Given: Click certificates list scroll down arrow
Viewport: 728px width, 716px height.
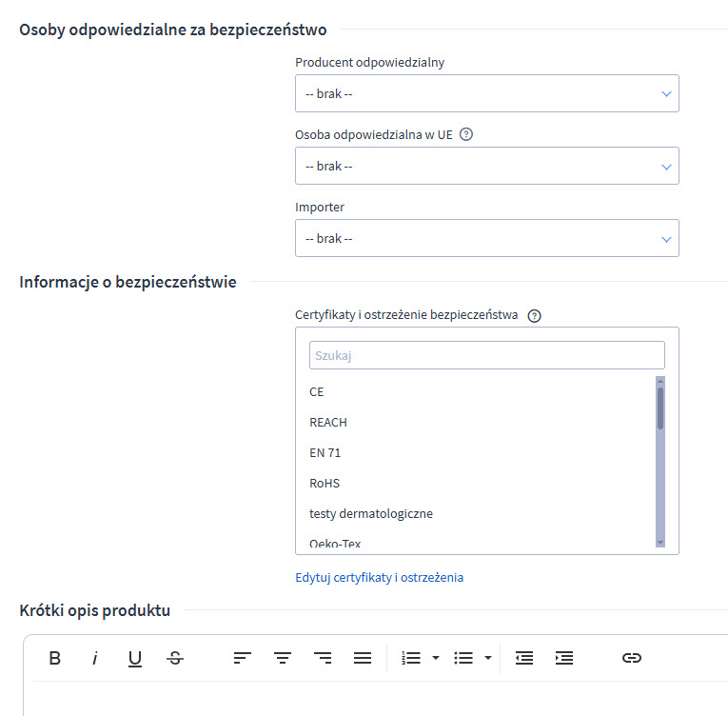Looking at the screenshot, I should tap(660, 543).
